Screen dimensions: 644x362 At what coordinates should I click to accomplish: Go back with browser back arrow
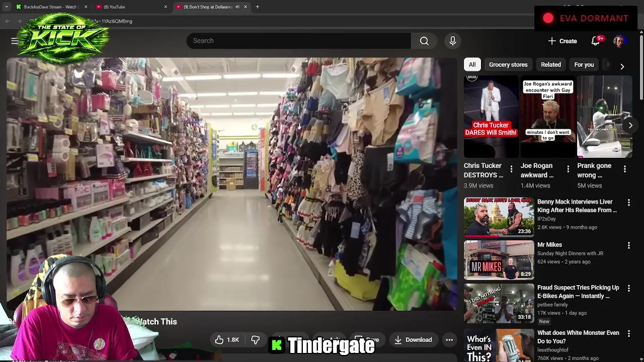coord(8,21)
